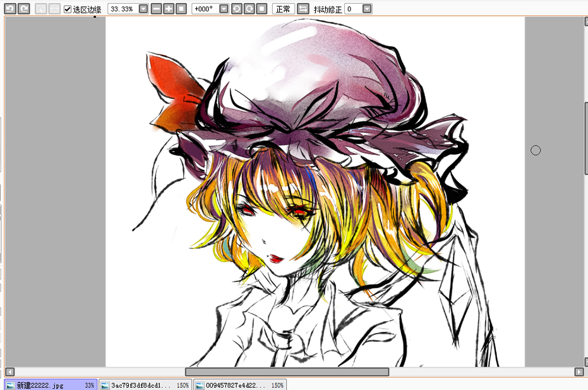
Task: Click the horizontal scrollbar right arrow
Action: [x=578, y=372]
